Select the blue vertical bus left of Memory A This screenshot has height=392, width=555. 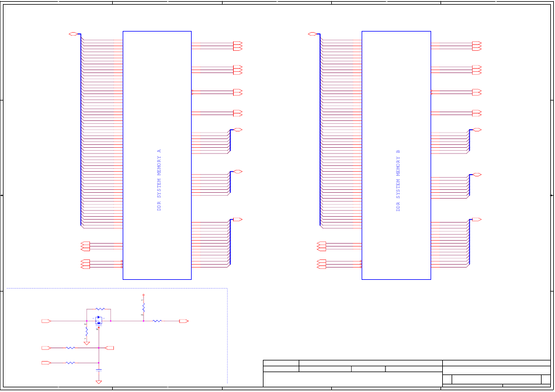(81, 130)
